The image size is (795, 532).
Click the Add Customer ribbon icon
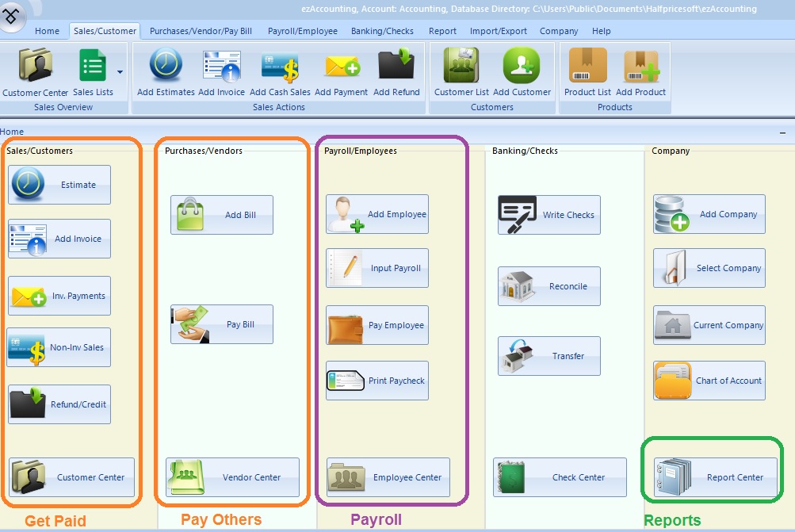[x=522, y=67]
